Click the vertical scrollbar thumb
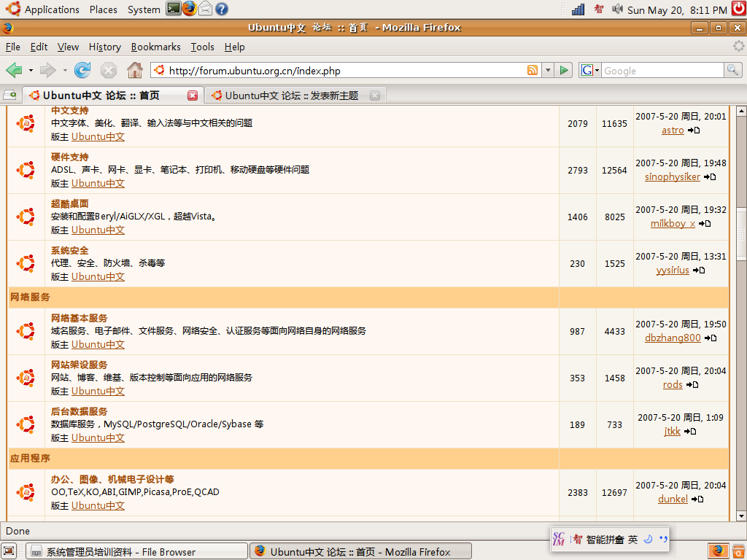 [x=741, y=233]
